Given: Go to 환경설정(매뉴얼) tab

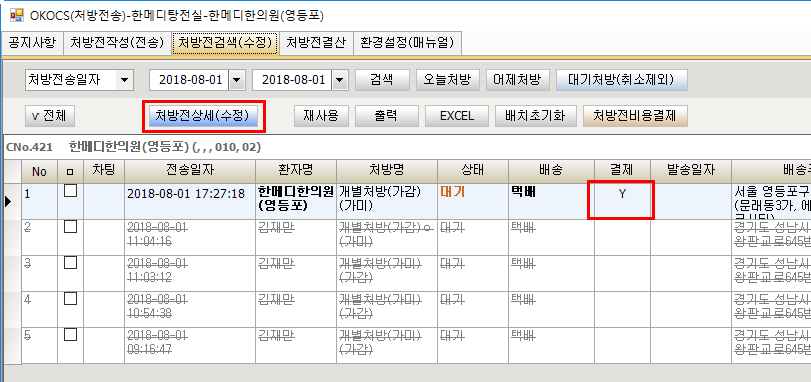Looking at the screenshot, I should [x=407, y=43].
